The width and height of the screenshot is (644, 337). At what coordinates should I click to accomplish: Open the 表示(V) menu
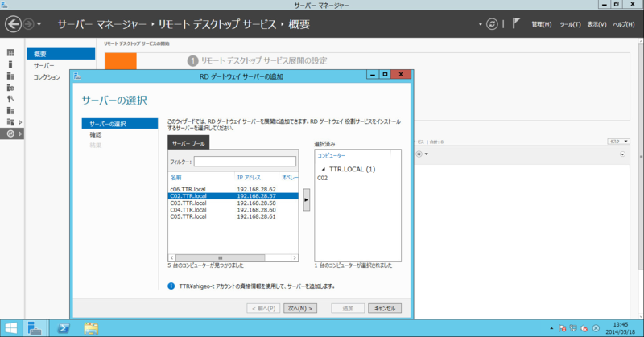click(x=597, y=24)
